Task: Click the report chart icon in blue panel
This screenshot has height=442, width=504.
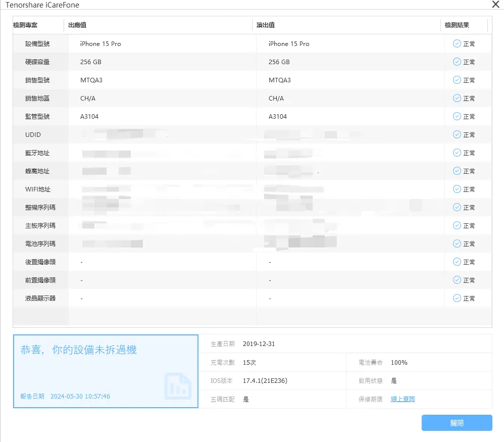Action: click(178, 386)
